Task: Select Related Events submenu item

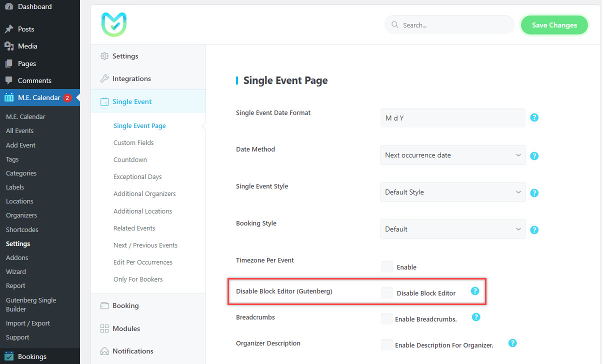Action: pos(134,228)
